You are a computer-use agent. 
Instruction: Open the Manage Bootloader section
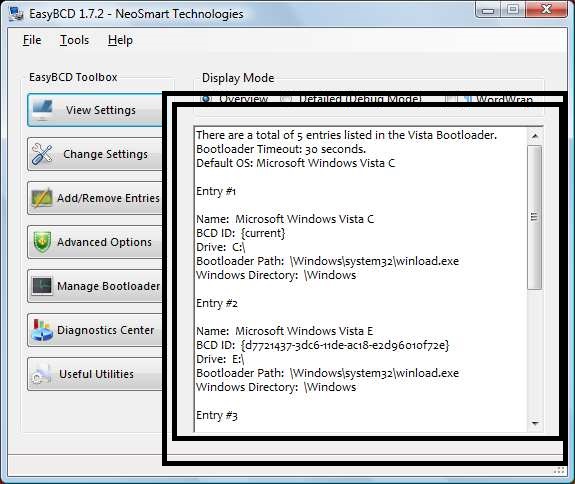[x=95, y=286]
